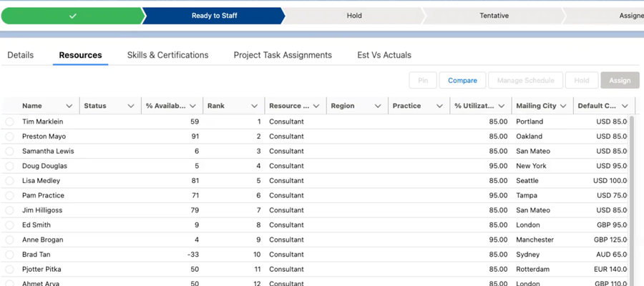Select the Hold stage in the path bar
Image resolution: width=644 pixels, height=286 pixels.
(x=354, y=16)
